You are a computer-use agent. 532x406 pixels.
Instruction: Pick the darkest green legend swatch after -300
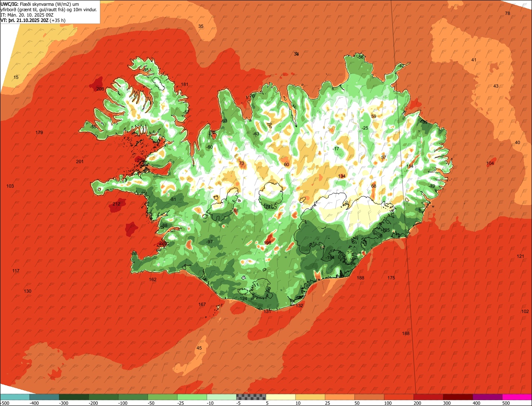coord(74,397)
